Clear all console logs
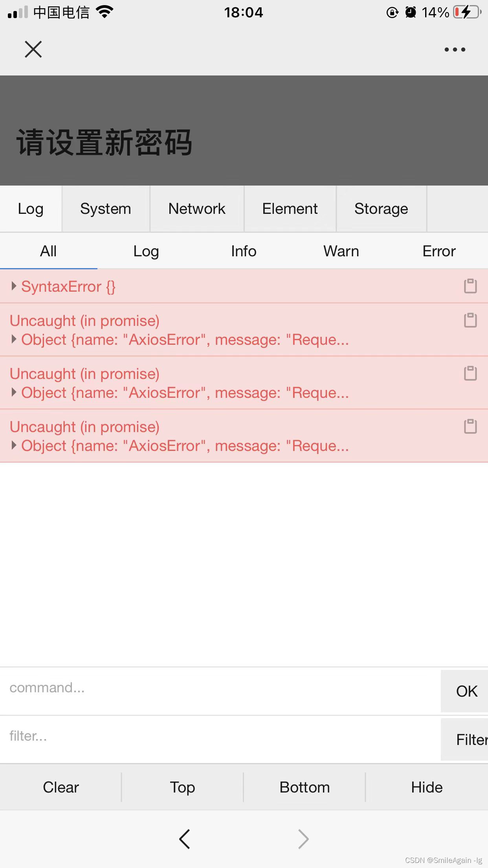The height and width of the screenshot is (868, 488). [x=61, y=787]
